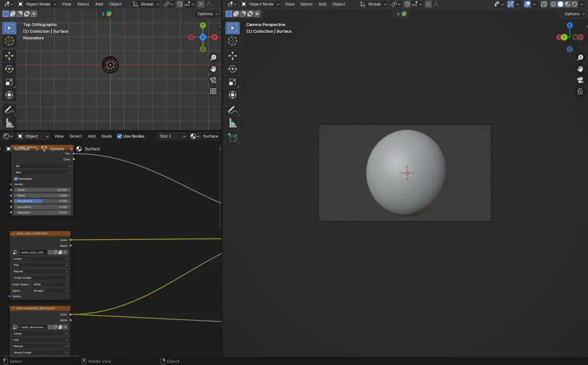Click the pan hand icon in left viewport

[x=213, y=69]
